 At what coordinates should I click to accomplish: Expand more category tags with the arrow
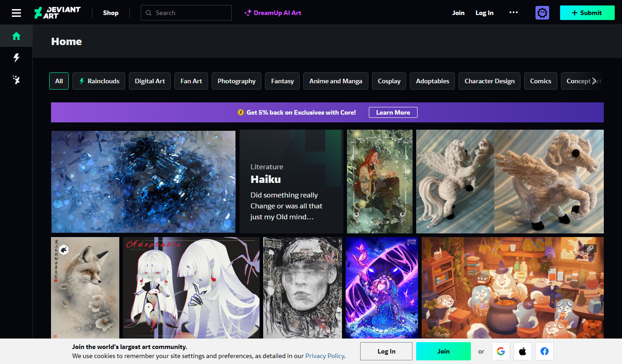tap(594, 81)
